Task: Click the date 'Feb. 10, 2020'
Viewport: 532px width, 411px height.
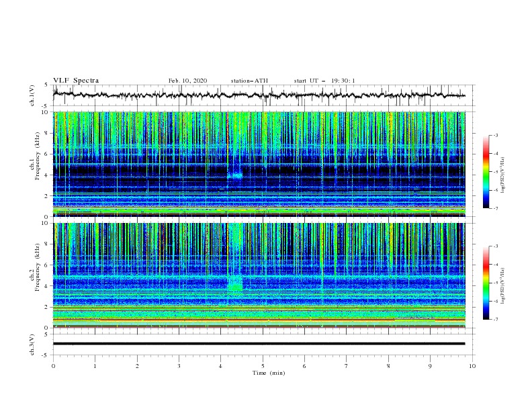Action: [187, 81]
